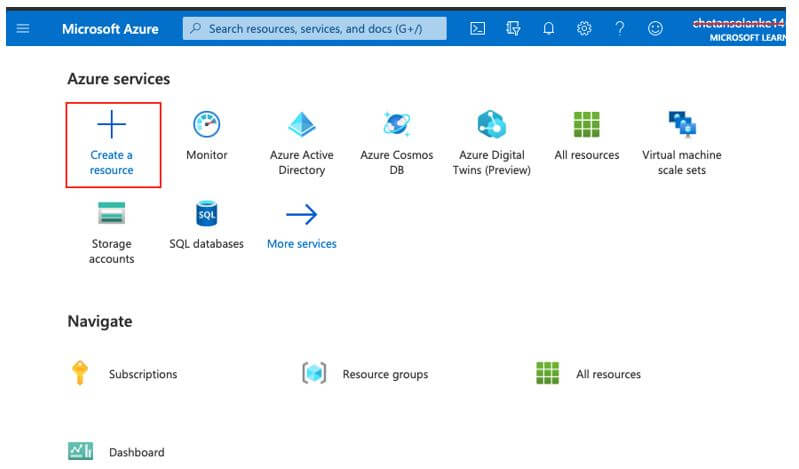The width and height of the screenshot is (799, 469).
Task: Open the All resources text under Navigate
Action: (x=608, y=374)
